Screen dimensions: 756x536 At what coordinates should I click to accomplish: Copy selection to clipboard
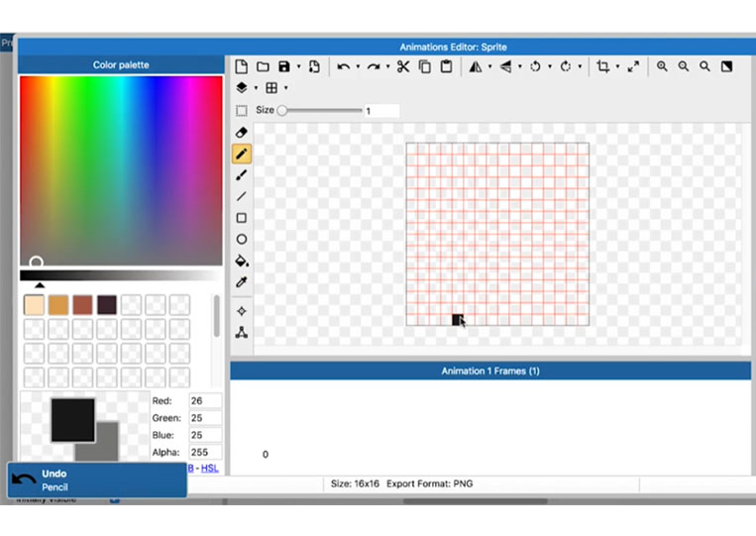click(x=425, y=66)
